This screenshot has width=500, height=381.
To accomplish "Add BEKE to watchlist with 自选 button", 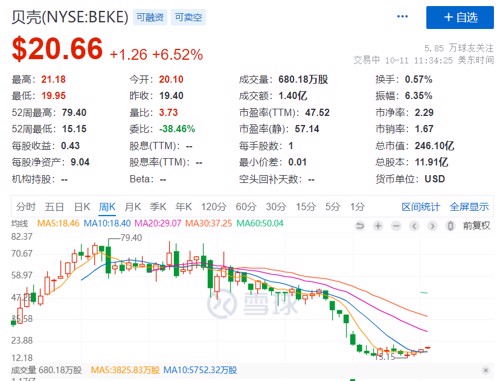I will point(460,17).
